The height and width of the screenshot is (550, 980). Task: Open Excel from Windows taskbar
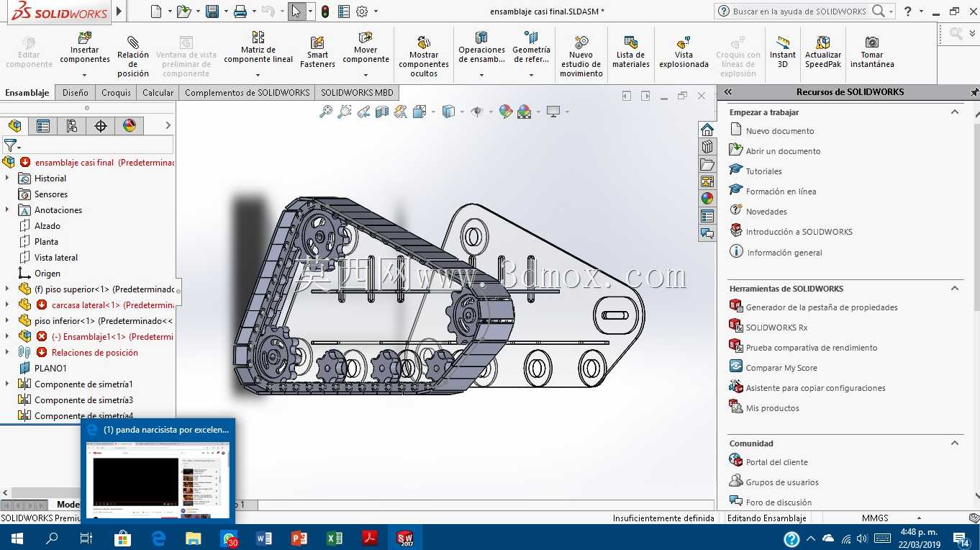tap(335, 538)
